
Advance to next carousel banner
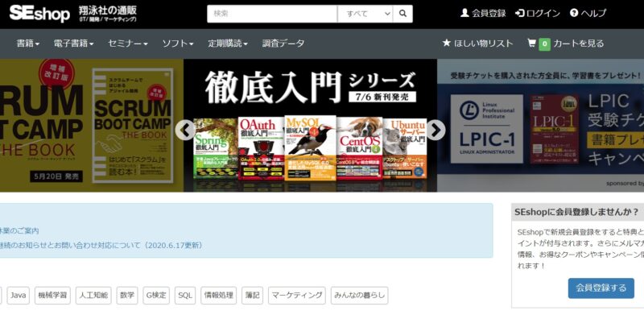click(436, 131)
